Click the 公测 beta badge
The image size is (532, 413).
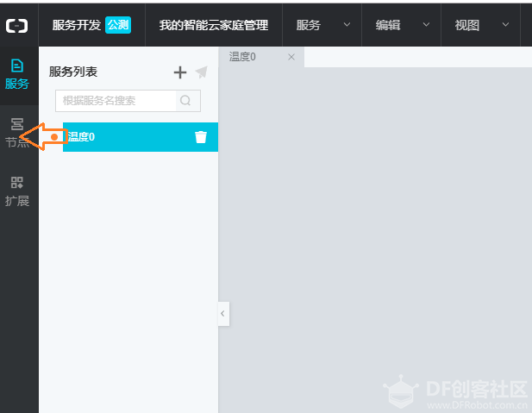click(x=118, y=25)
